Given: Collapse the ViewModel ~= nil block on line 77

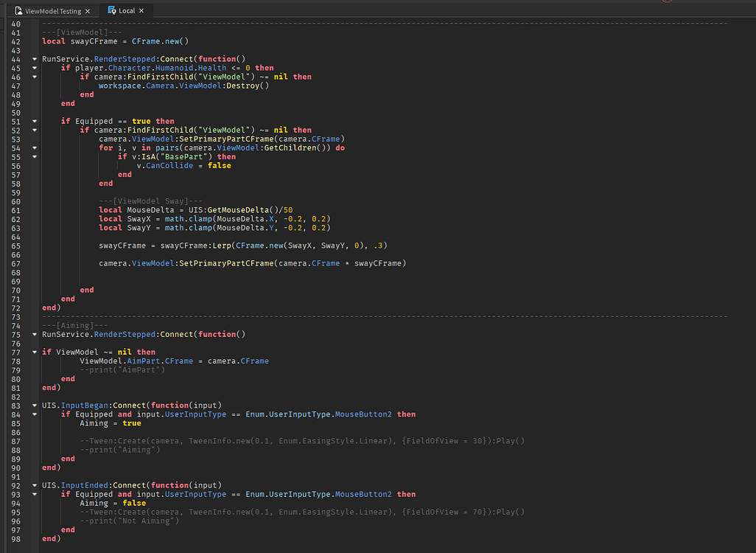Looking at the screenshot, I should (x=35, y=352).
